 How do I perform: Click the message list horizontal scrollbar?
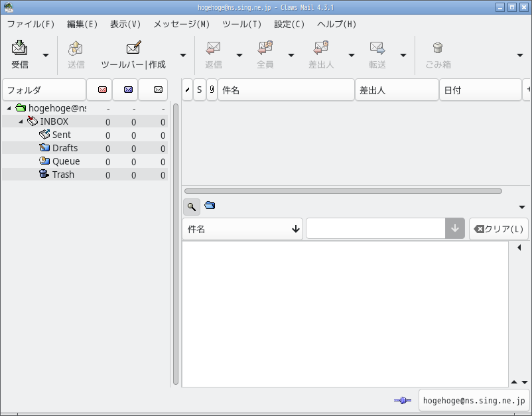(343, 191)
